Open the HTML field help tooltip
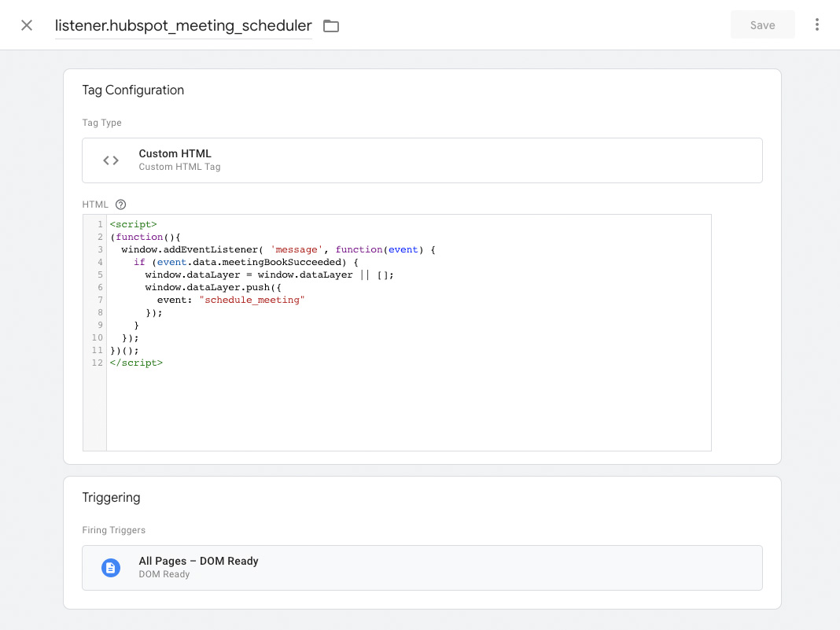The width and height of the screenshot is (840, 630). coord(120,204)
